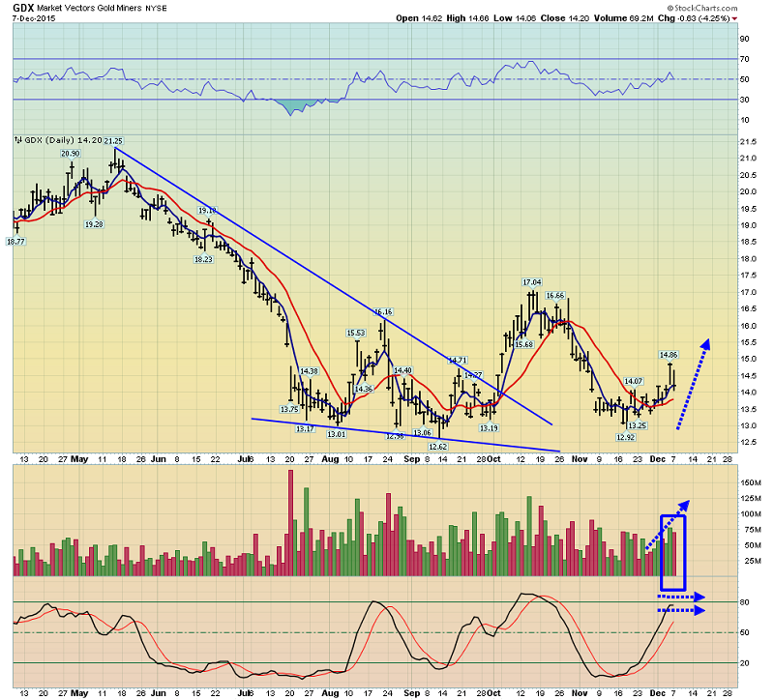Click the 21.5 tick on the price axis
Image resolution: width=774 pixels, height=700 pixels.
(x=748, y=142)
